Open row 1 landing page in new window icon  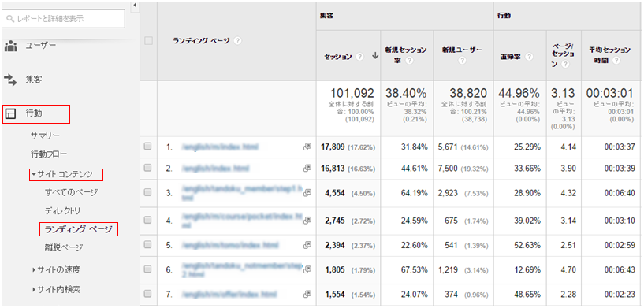[x=307, y=147]
